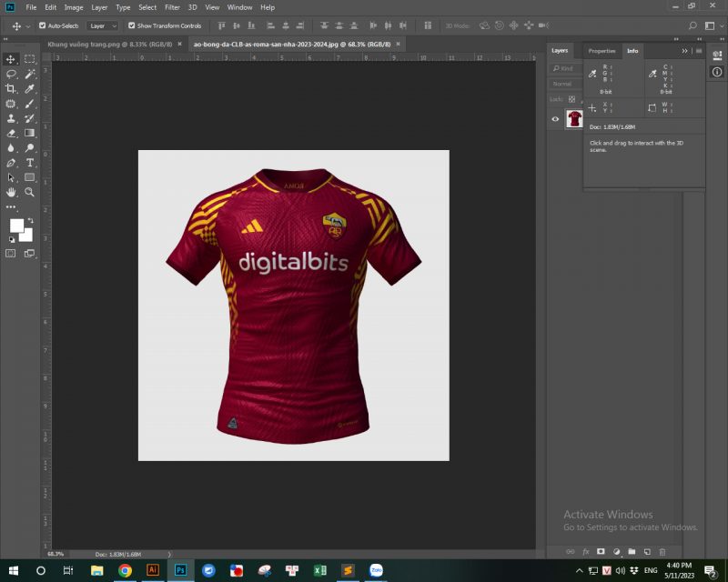Image resolution: width=728 pixels, height=582 pixels.
Task: Open the 3D menu
Action: click(193, 7)
